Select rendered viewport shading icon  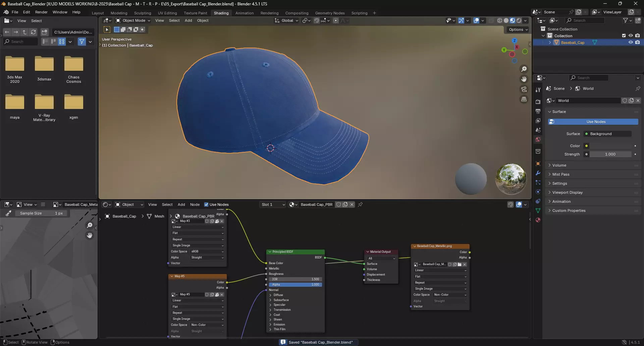[519, 20]
